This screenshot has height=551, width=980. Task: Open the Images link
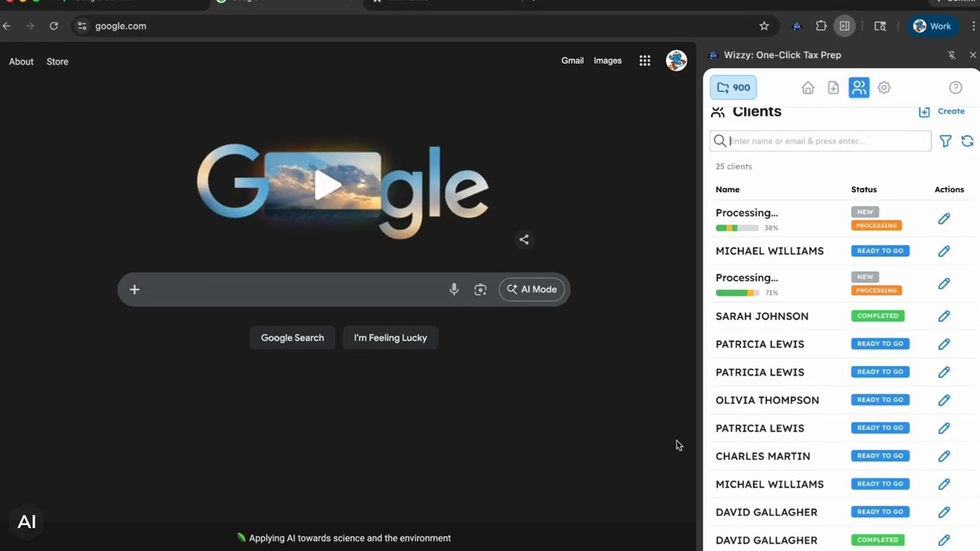[x=608, y=60]
